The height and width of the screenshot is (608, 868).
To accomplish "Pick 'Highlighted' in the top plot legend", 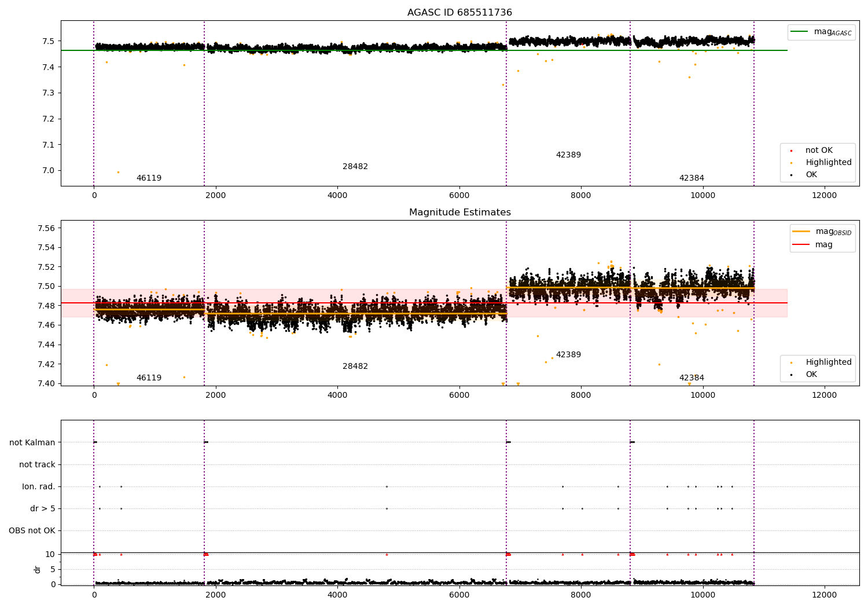I will click(829, 163).
